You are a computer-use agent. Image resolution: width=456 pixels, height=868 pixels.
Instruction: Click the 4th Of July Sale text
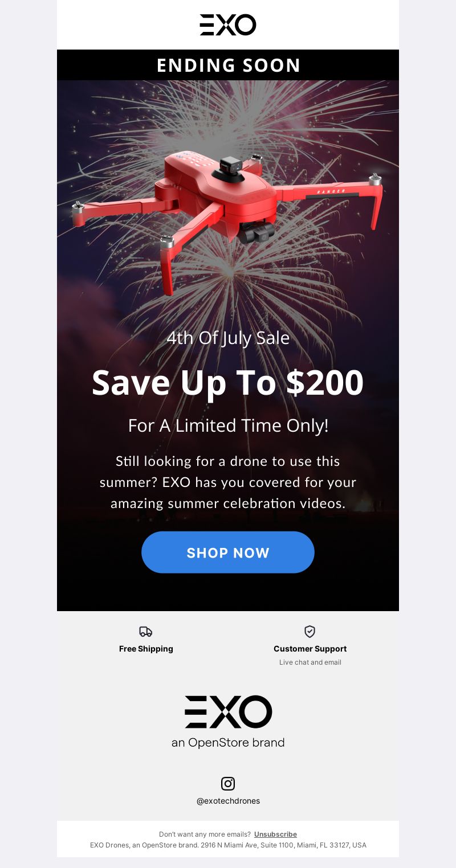click(x=228, y=338)
